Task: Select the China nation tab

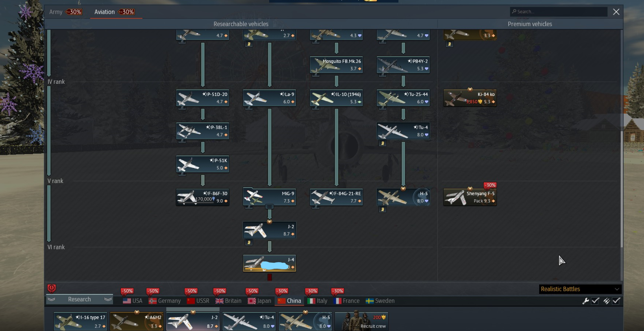Action: (x=289, y=301)
